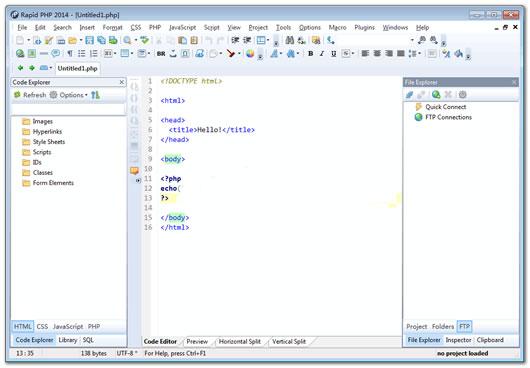The height and width of the screenshot is (368, 530).
Task: Switch to Vertical Split view
Action: [289, 342]
